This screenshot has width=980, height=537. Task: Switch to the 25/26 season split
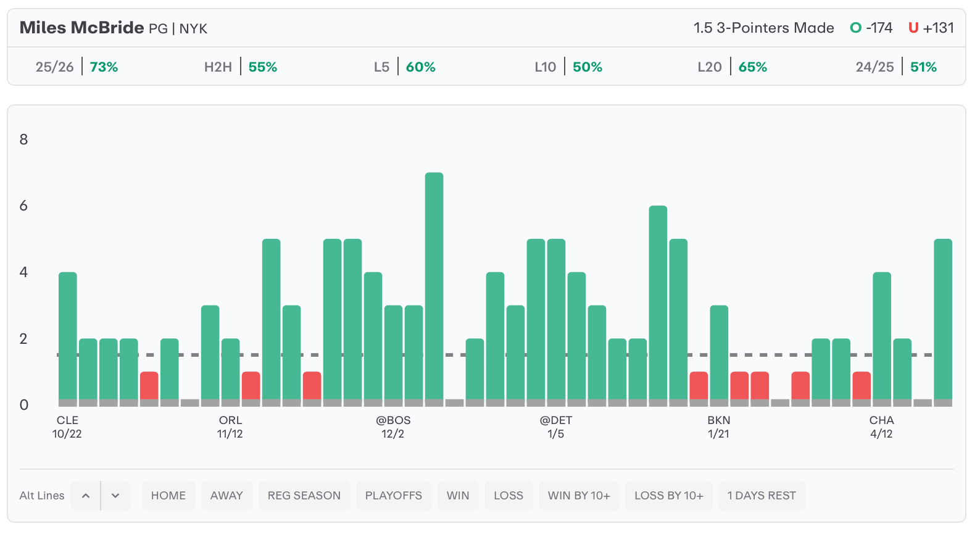click(x=77, y=67)
